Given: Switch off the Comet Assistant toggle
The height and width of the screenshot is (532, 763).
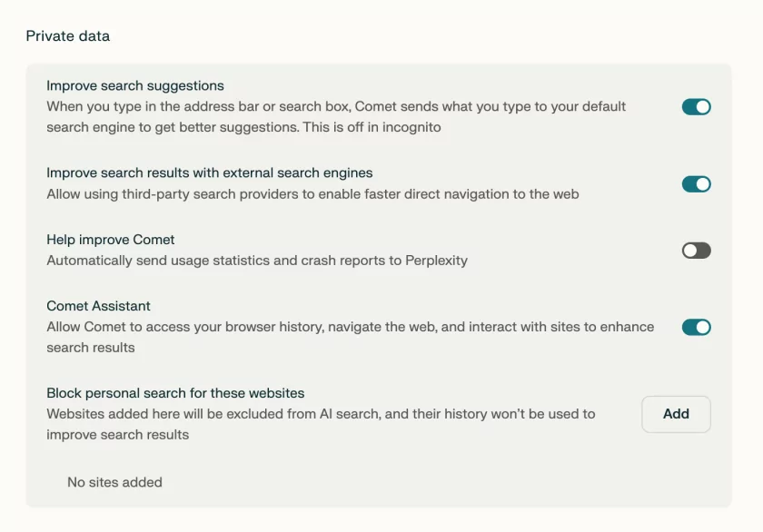Looking at the screenshot, I should [696, 327].
